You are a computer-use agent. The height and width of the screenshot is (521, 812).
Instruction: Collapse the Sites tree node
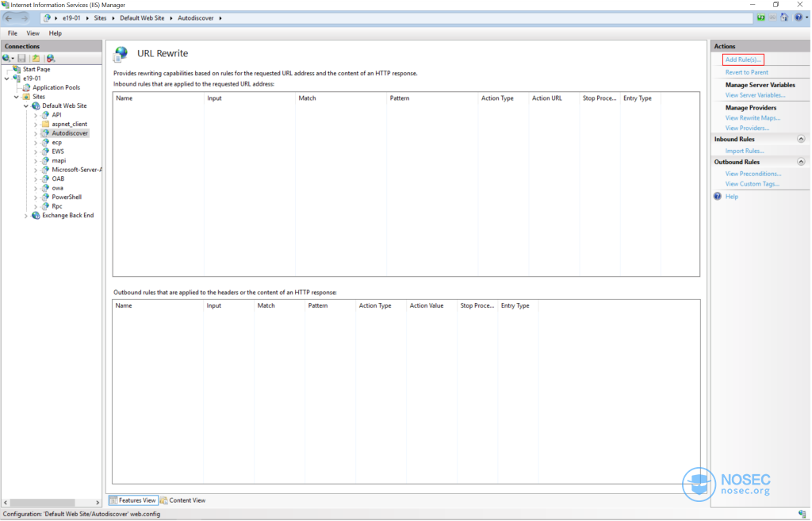click(x=16, y=97)
